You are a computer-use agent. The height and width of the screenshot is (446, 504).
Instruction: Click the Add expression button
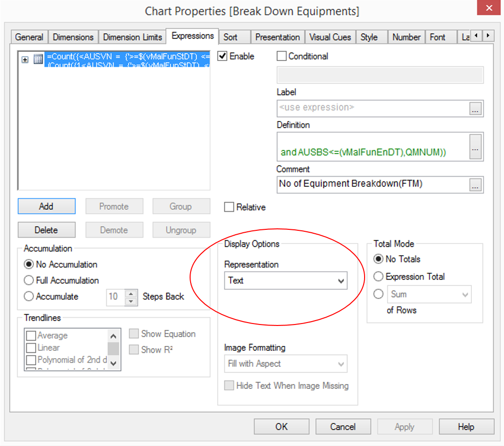click(46, 206)
